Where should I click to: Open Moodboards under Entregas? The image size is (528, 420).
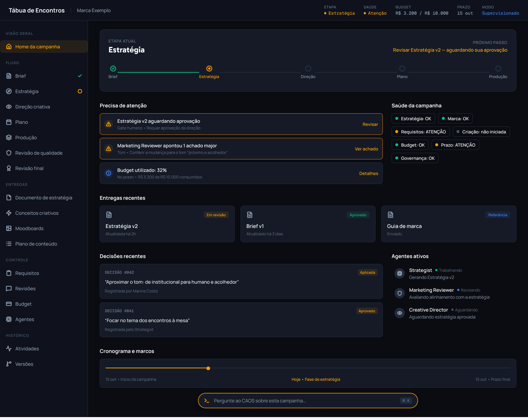[x=44, y=228]
